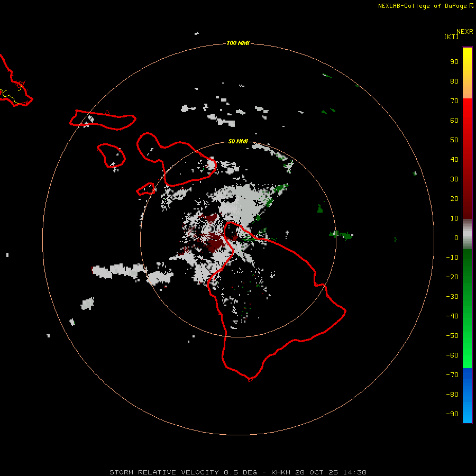Image resolution: width=476 pixels, height=476 pixels.
Task: Click the KT units label above color scale
Action: tap(451, 36)
